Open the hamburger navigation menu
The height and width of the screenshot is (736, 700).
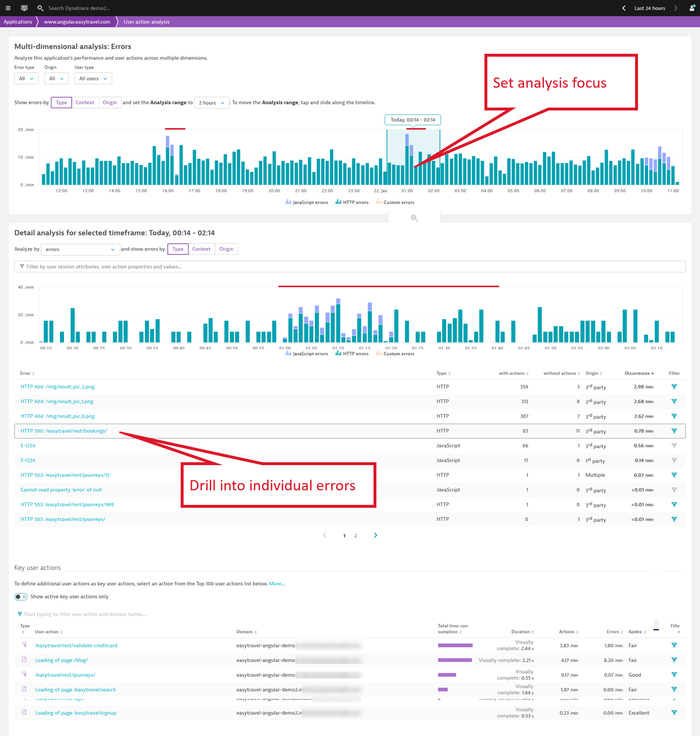tap(8, 8)
